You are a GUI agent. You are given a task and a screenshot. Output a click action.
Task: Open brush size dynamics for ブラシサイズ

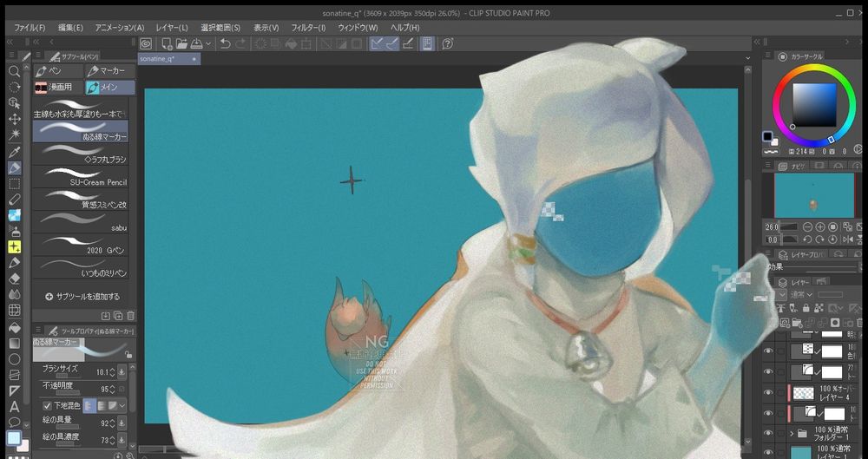[x=122, y=372]
